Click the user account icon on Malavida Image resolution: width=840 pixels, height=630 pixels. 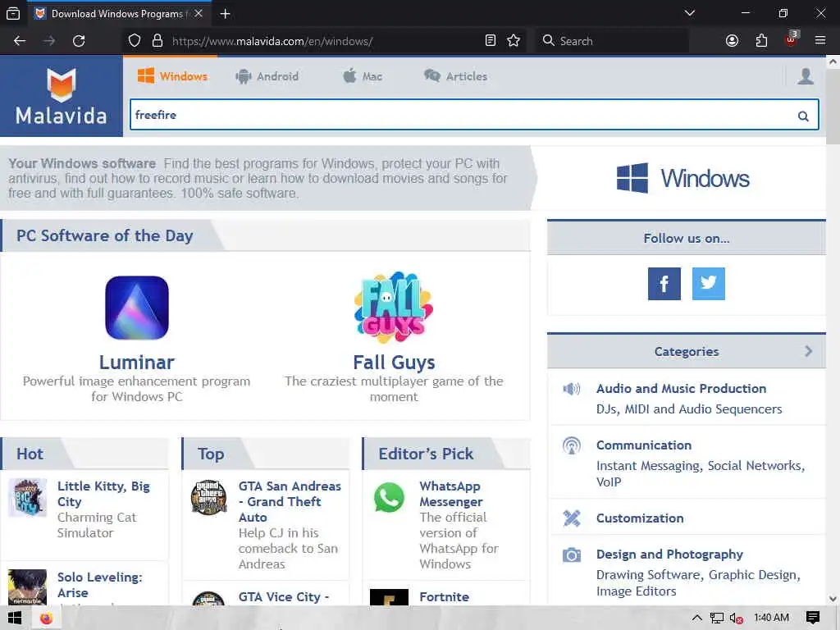806,76
